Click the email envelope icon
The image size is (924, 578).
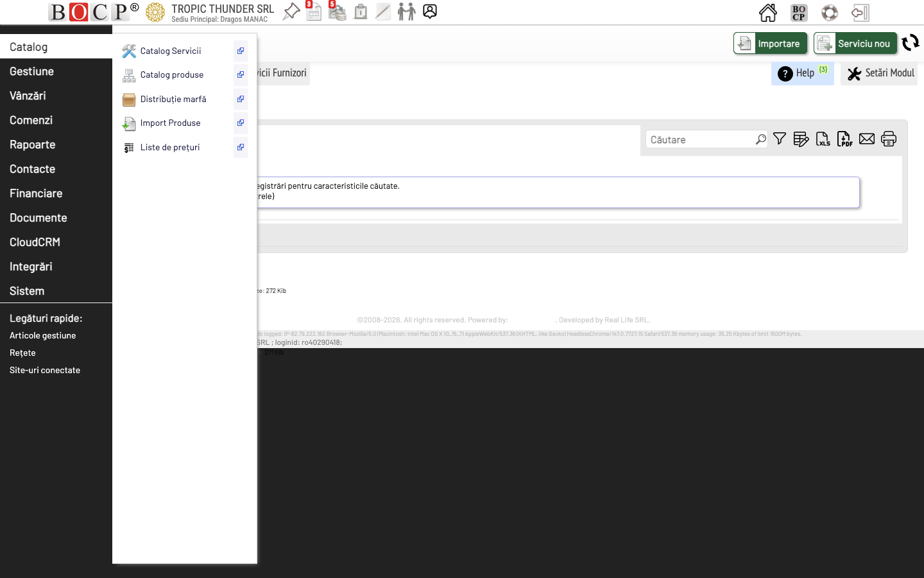pos(867,139)
